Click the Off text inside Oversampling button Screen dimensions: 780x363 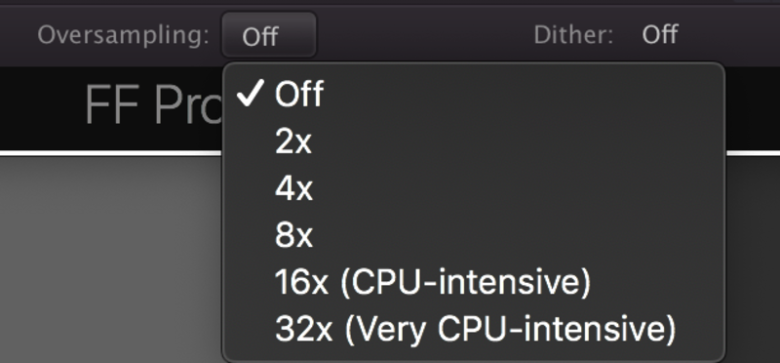[260, 37]
